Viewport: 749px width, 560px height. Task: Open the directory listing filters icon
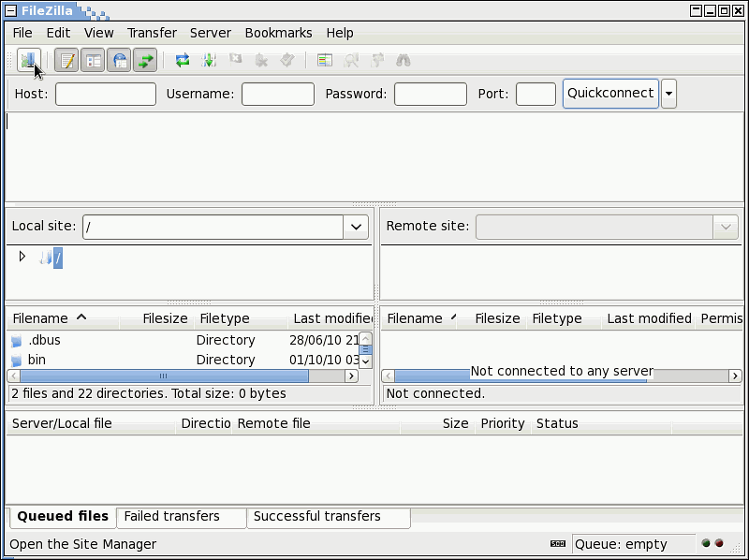point(325,60)
